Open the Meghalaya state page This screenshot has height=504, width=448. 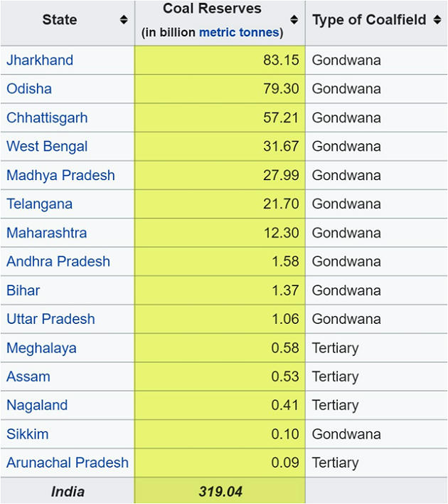click(41, 348)
